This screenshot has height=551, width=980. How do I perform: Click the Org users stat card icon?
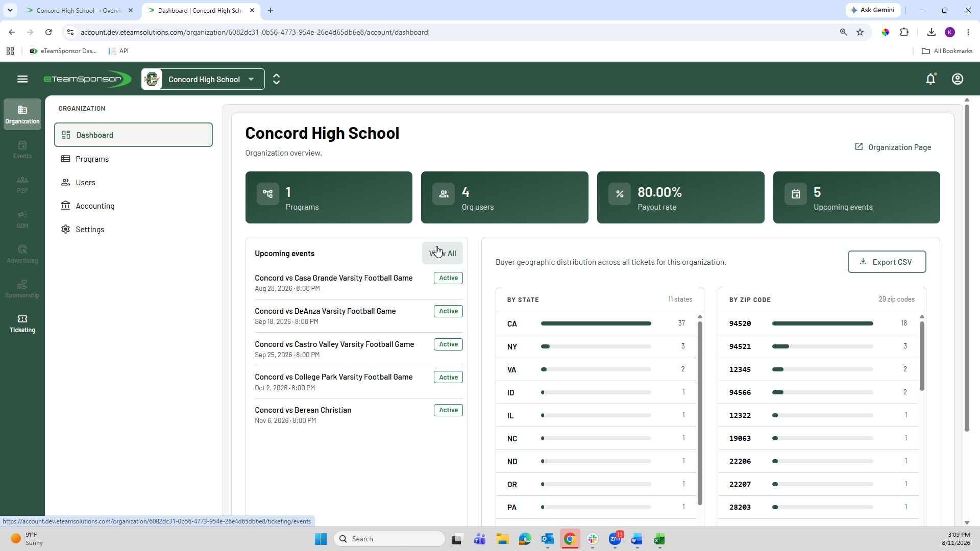coord(444,194)
